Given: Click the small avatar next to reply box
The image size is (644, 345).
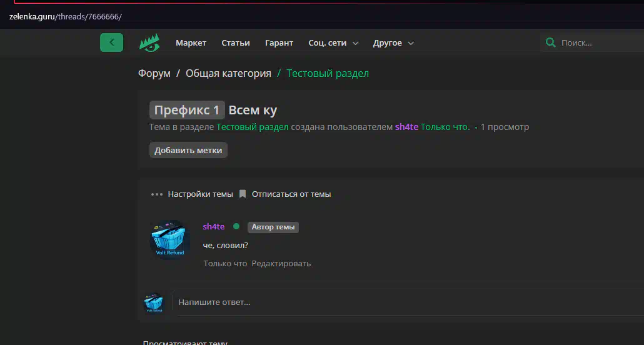Looking at the screenshot, I should point(154,302).
